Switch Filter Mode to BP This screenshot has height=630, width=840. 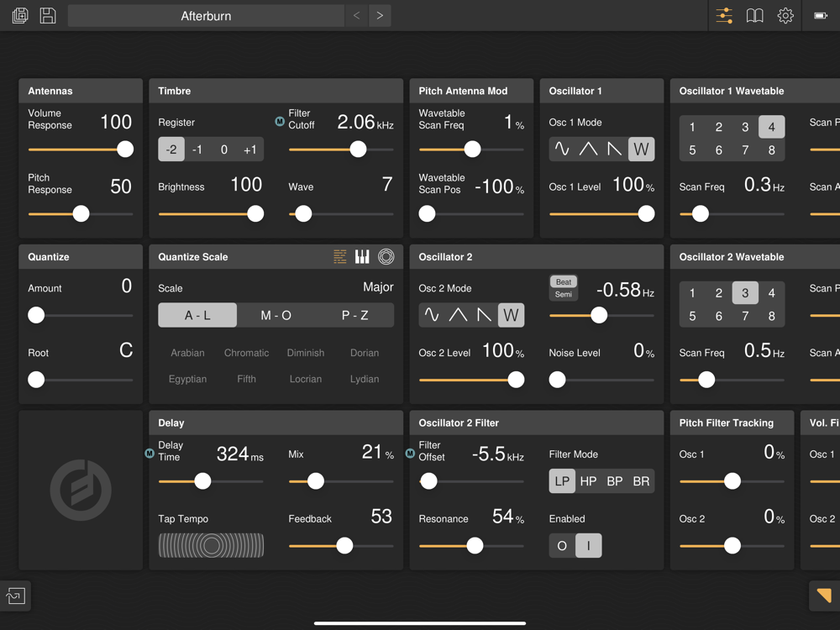click(x=615, y=481)
